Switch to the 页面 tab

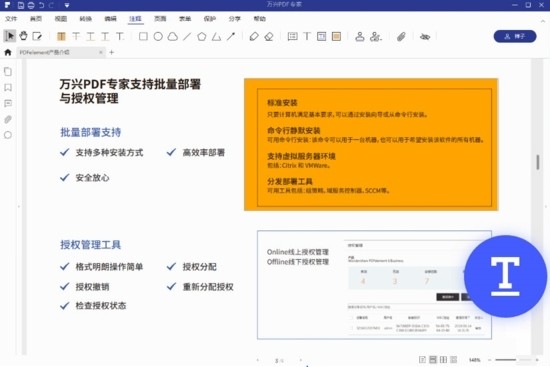coord(160,19)
